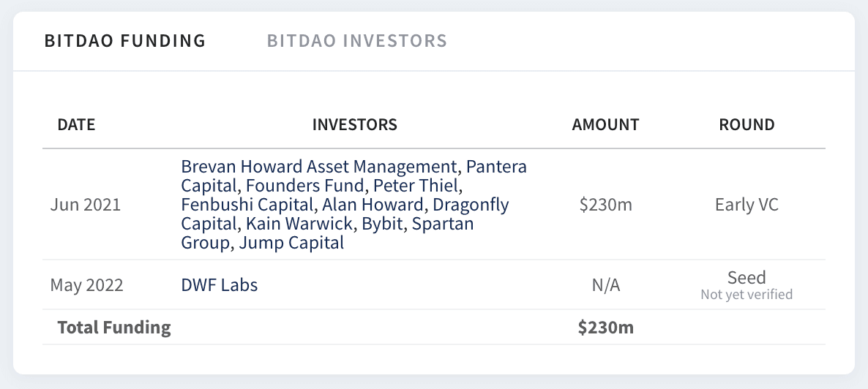Open the Fenbushi Capital investor link

(x=247, y=205)
